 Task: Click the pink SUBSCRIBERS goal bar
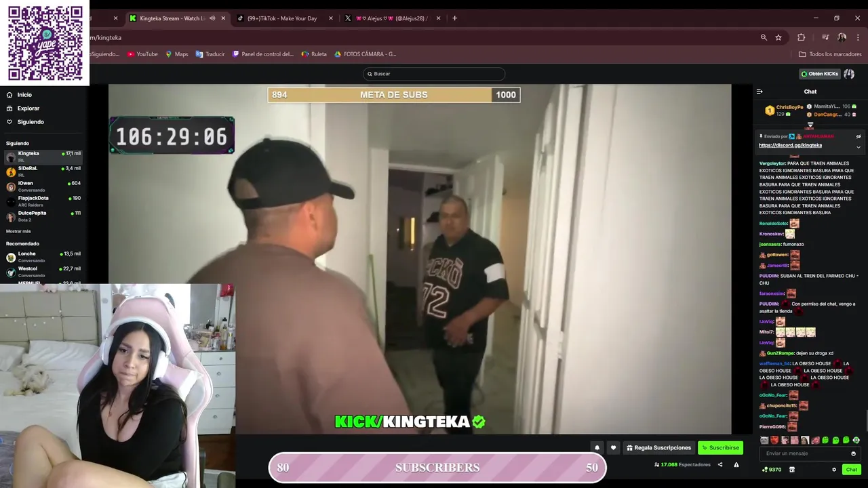point(437,468)
